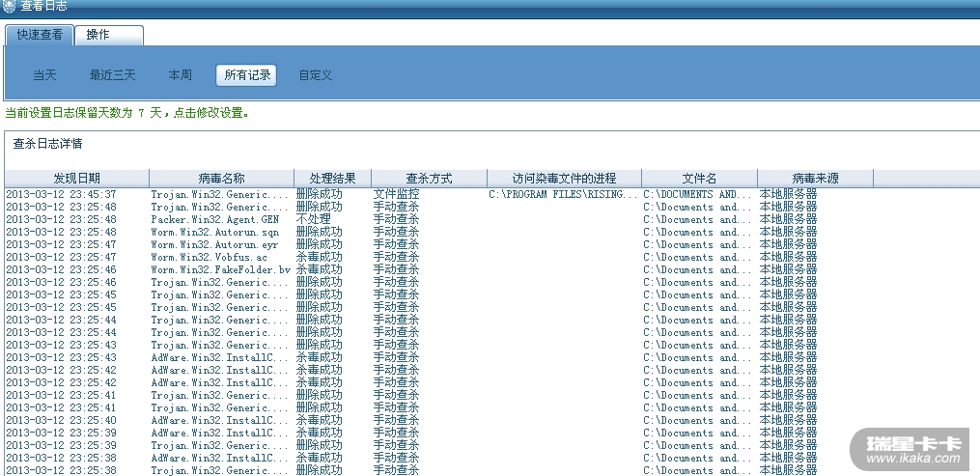Viewport: 980px width, 476px height.
Task: Filter logs by 最近三天
Action: 113,75
